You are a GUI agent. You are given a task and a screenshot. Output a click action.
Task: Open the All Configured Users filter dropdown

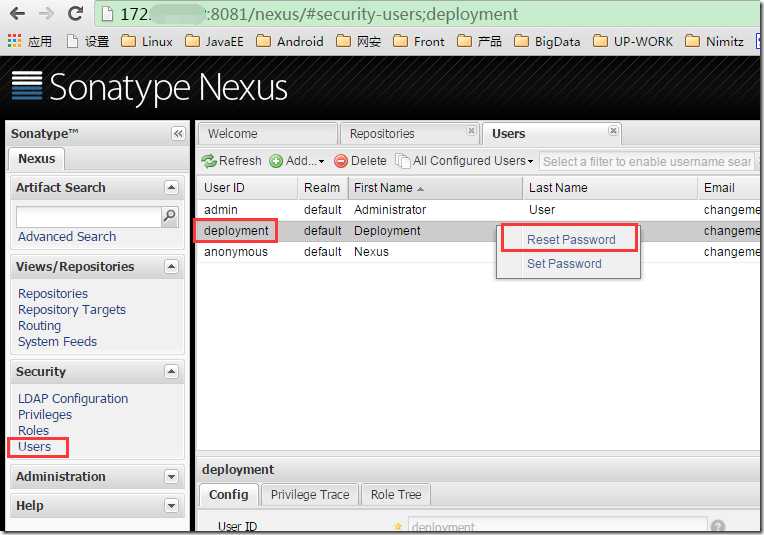[x=464, y=161]
